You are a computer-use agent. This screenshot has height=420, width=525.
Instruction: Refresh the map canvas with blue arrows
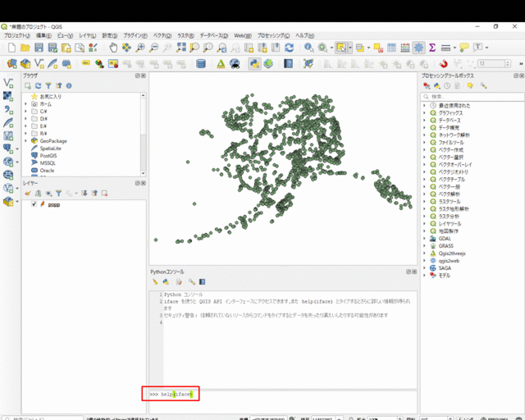coord(290,48)
